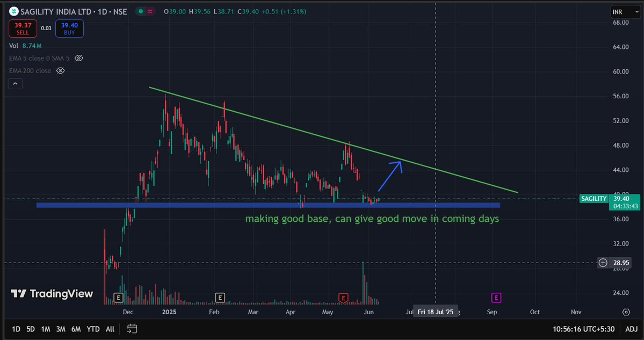The image size is (644, 340).
Task: Collapse the indicator legend with the chevron
Action: [15, 84]
